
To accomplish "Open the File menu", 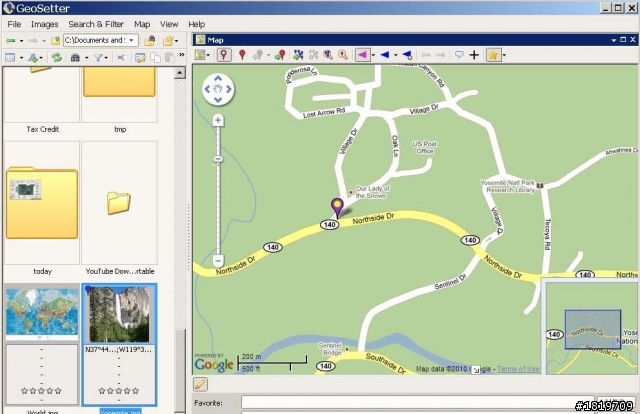I will (x=14, y=24).
